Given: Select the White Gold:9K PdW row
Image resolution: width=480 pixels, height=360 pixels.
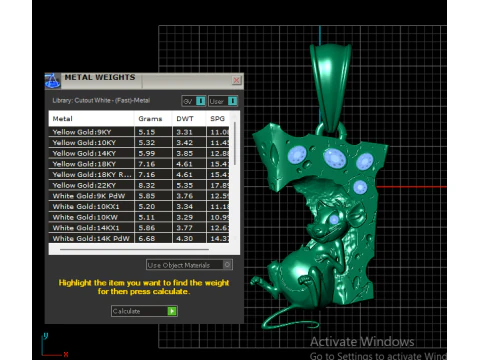Looking at the screenshot, I should [139, 196].
